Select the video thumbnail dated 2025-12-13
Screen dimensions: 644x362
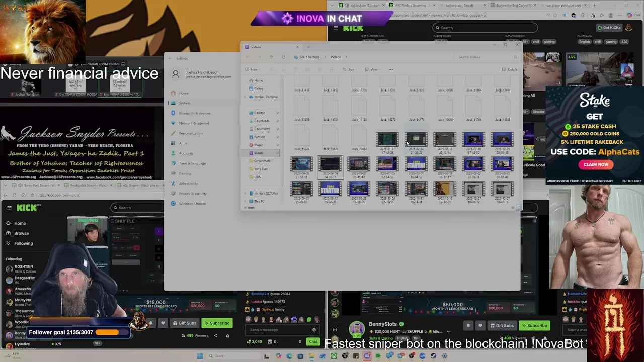(445, 192)
